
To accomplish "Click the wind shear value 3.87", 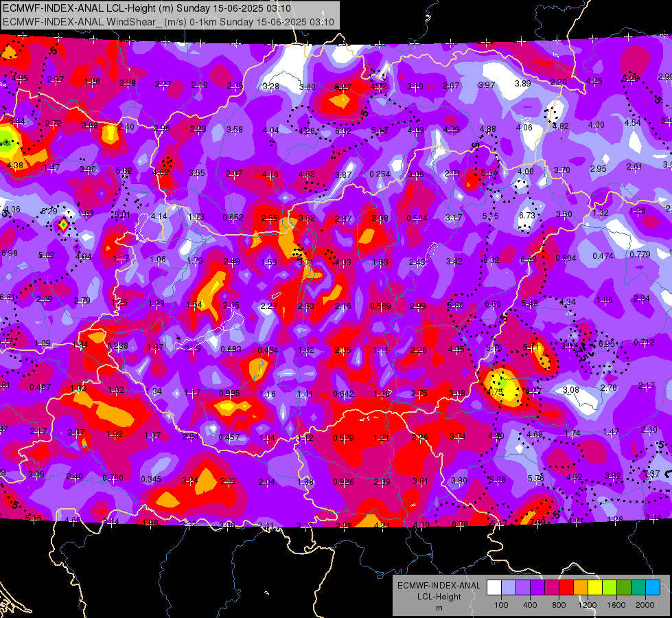I will 343,174.
